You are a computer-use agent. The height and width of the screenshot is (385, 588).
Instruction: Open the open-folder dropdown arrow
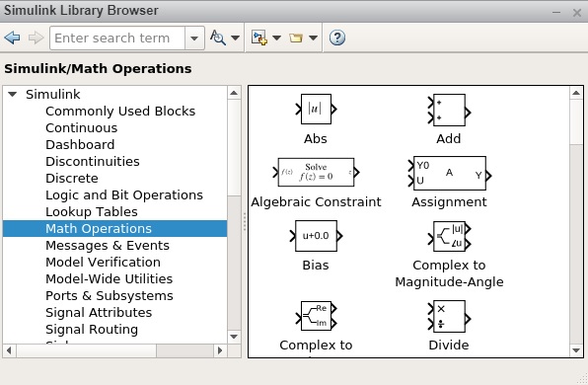pos(313,38)
